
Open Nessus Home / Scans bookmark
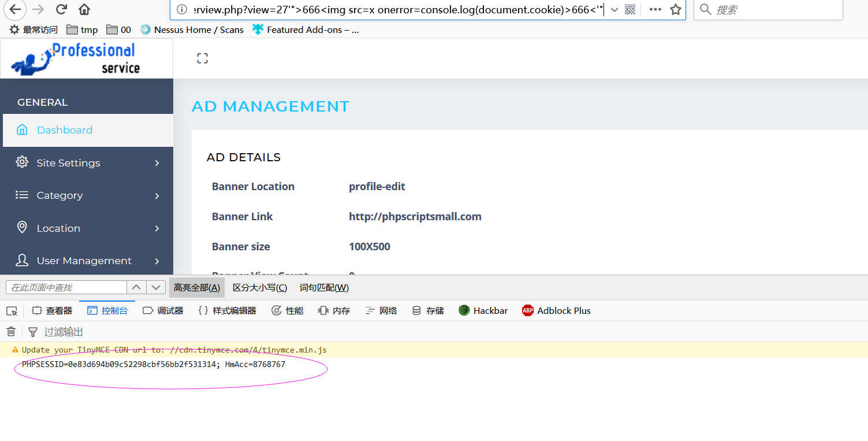click(192, 29)
